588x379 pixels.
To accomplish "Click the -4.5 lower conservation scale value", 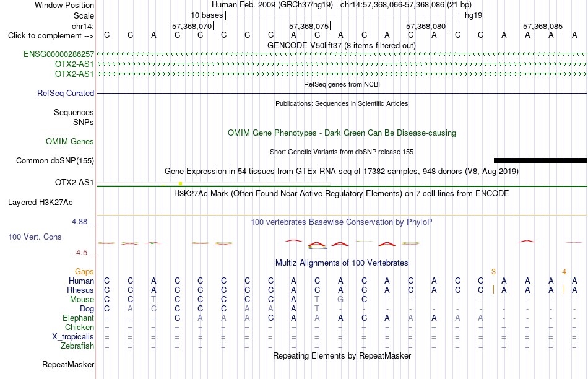I will coord(80,253).
